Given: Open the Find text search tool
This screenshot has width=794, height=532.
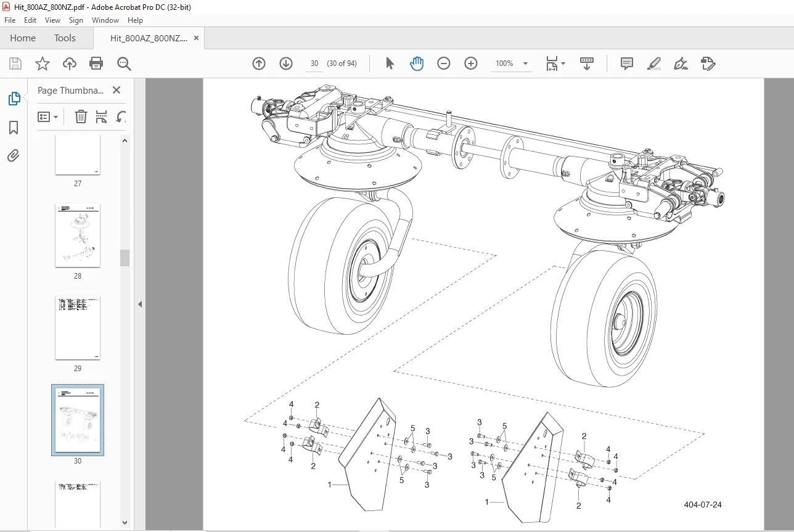Looking at the screenshot, I should pos(124,63).
